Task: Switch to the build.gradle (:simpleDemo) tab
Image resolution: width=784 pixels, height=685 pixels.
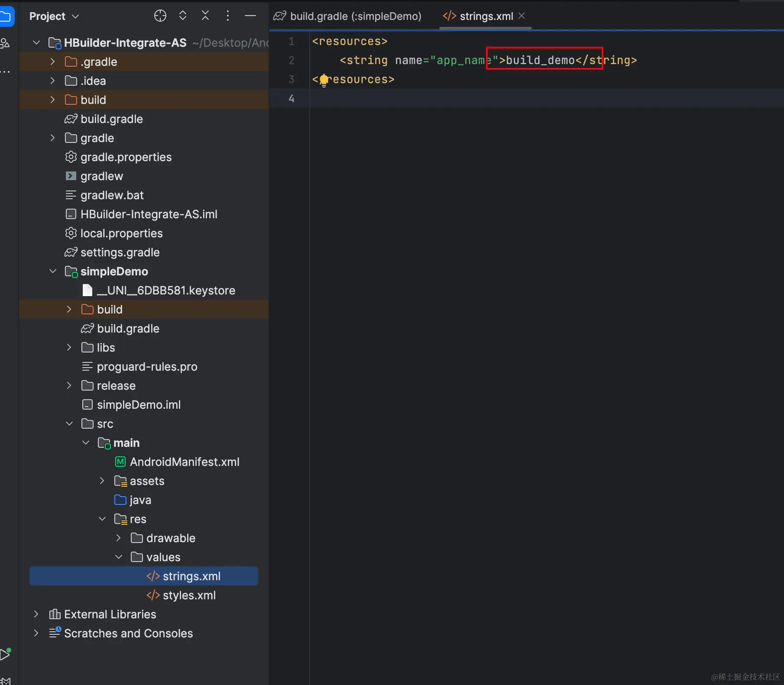Action: [x=348, y=16]
